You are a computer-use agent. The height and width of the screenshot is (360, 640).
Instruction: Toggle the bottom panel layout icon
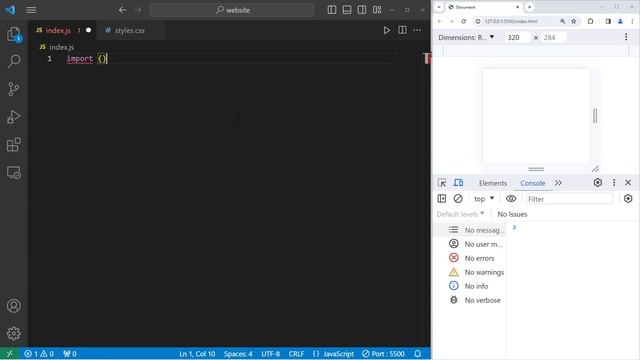tap(347, 10)
